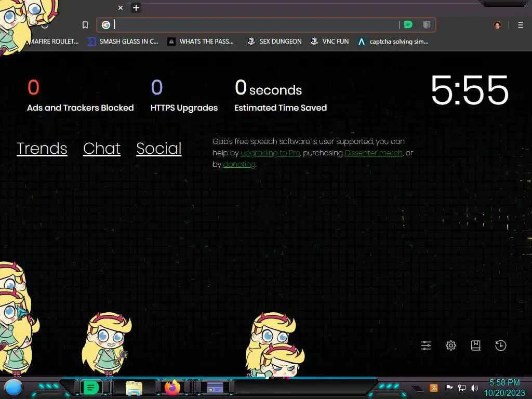532x399 pixels.
Task: Click the Ads and Trackers Blocked counter
Action: [x=81, y=96]
